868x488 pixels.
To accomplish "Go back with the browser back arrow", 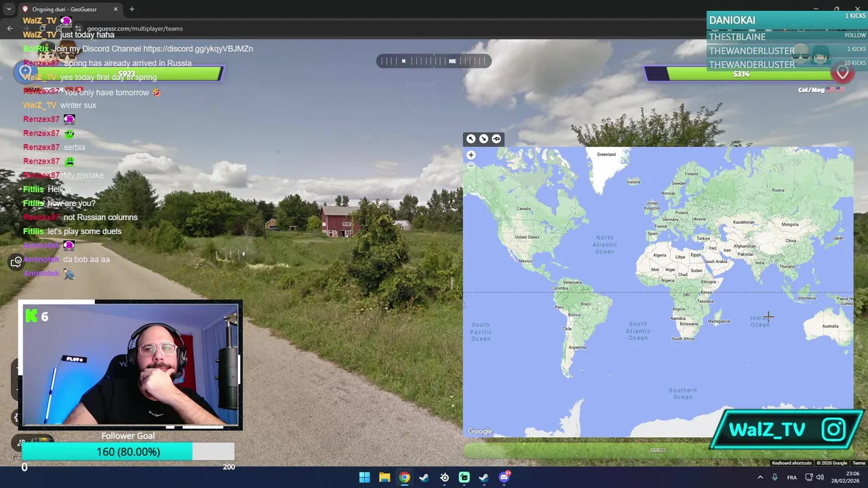I will tap(9, 28).
